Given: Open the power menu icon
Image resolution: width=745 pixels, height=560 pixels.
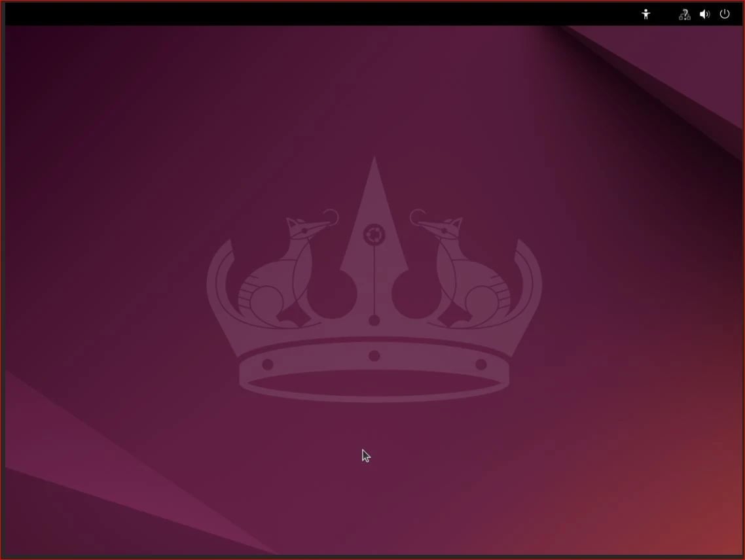Looking at the screenshot, I should 725,14.
